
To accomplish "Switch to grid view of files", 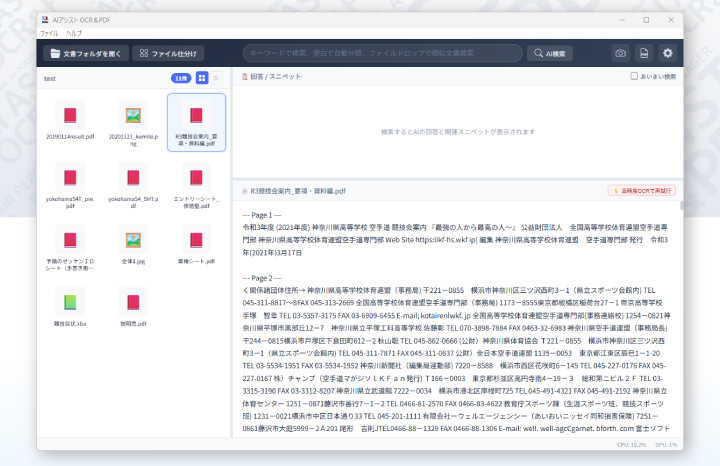I will [x=202, y=78].
